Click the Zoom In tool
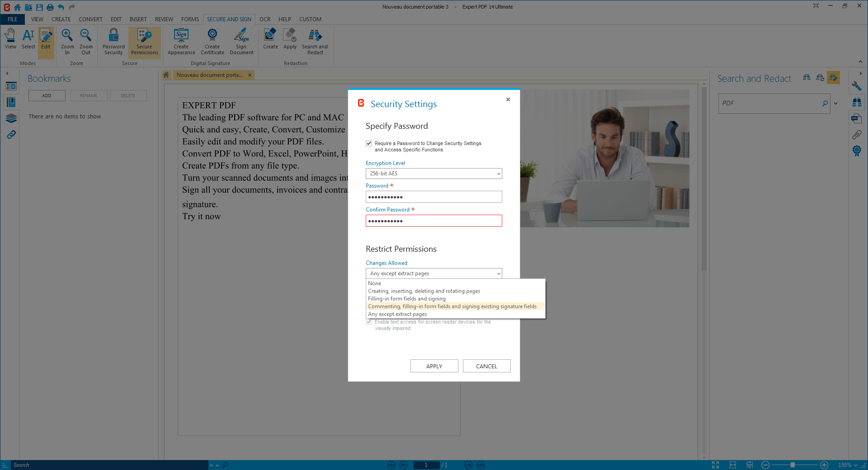The height and width of the screenshot is (470, 868). tap(67, 42)
